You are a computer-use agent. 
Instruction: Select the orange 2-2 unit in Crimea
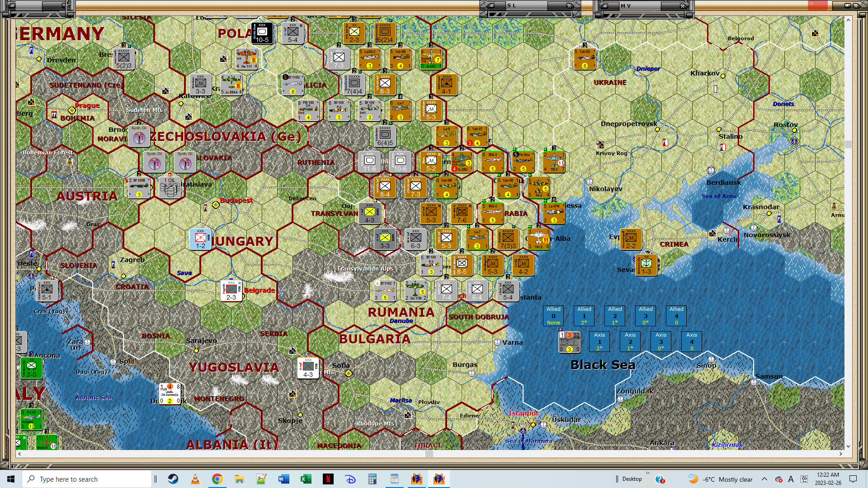(631, 239)
